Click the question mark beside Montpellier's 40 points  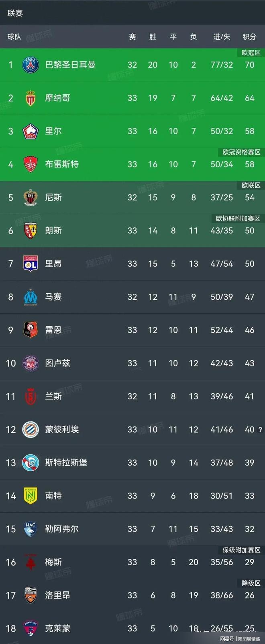(261, 429)
